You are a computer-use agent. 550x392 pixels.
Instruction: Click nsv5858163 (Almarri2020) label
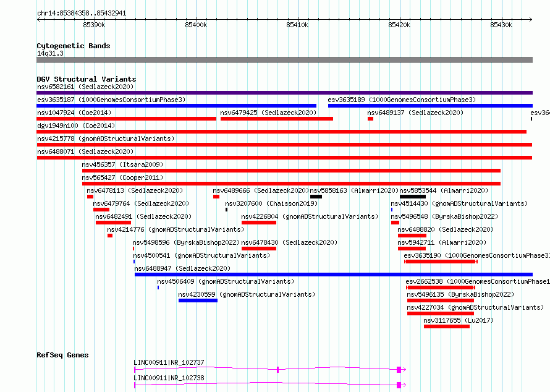point(354,190)
